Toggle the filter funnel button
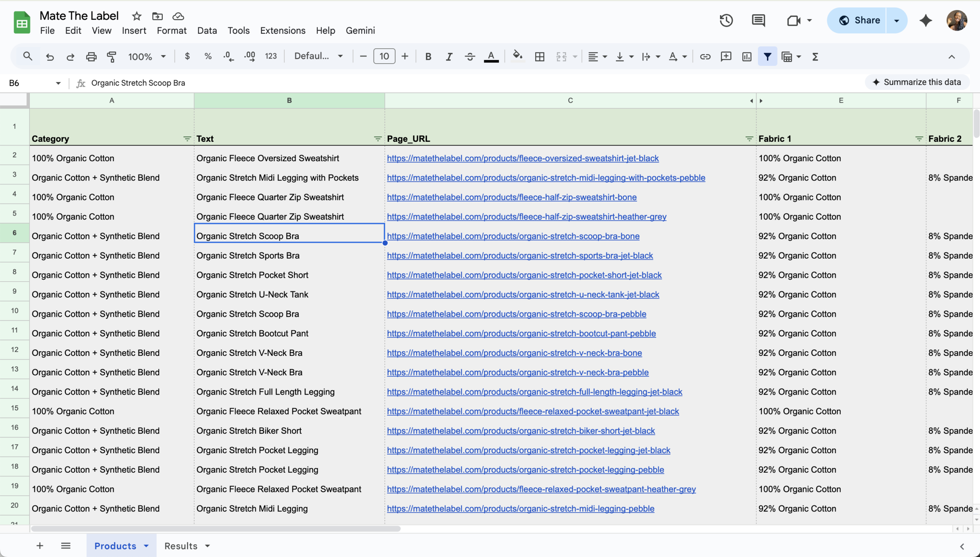The height and width of the screenshot is (557, 980). click(x=767, y=57)
